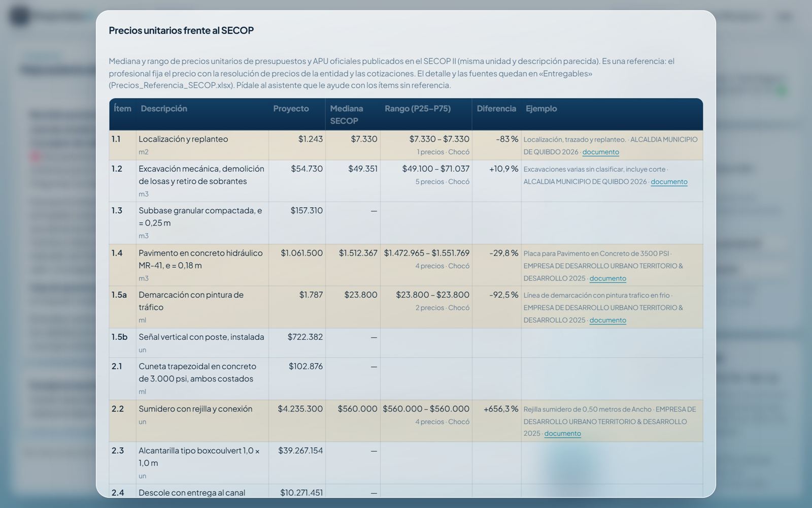Click the "+656,3 %" difference value
The width and height of the screenshot is (812, 508).
[x=501, y=408]
